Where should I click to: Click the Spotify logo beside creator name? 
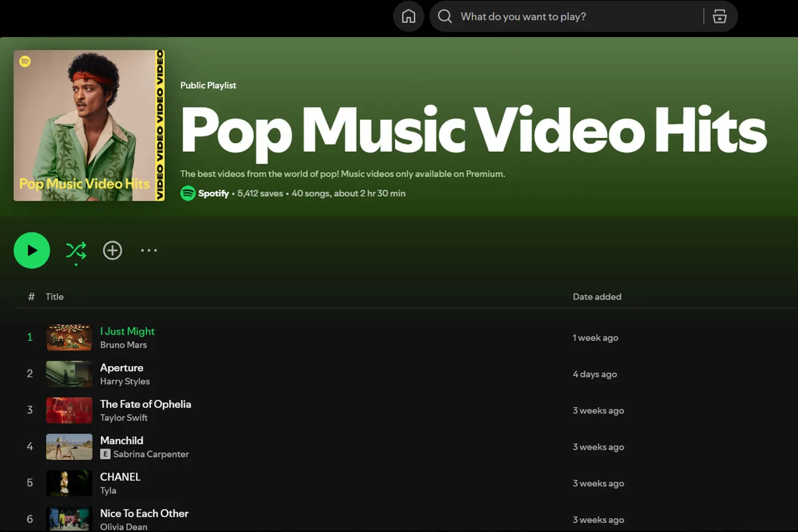[188, 194]
